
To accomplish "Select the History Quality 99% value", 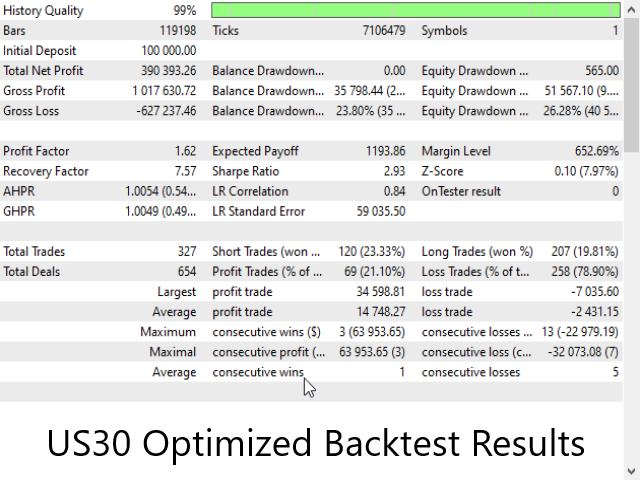I will 185,11.
